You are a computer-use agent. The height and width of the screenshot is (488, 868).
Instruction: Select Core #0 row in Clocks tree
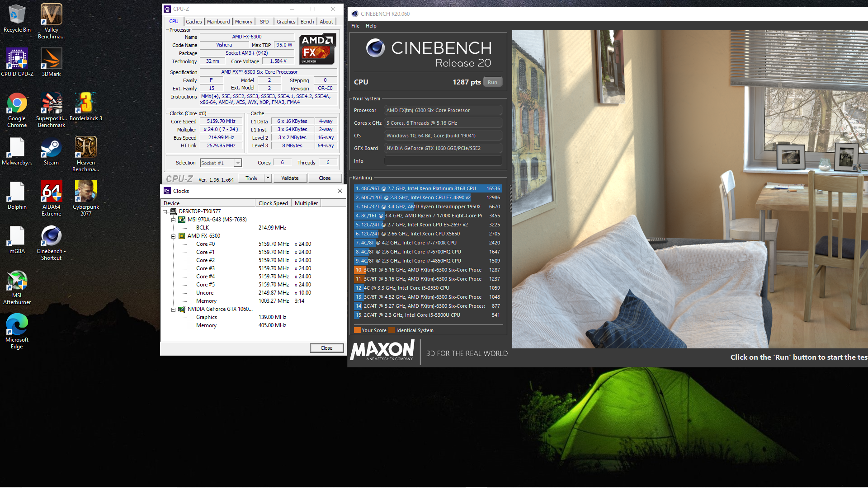(253, 244)
